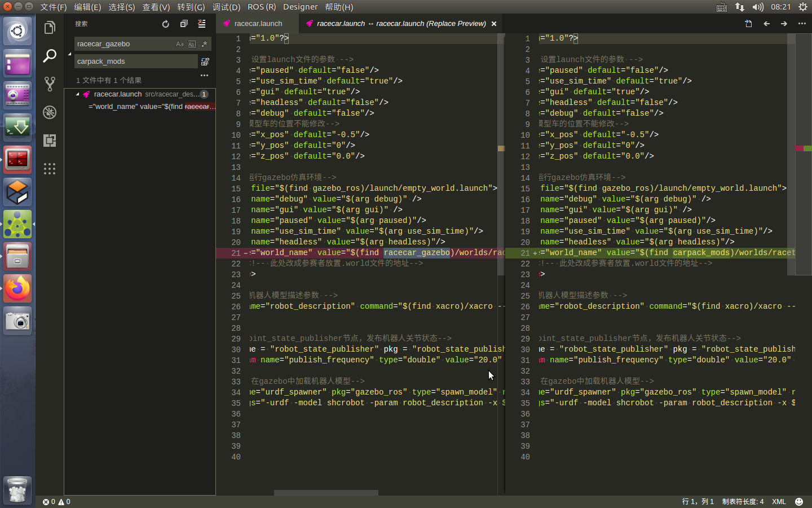Clear the search results

pyautogui.click(x=202, y=24)
